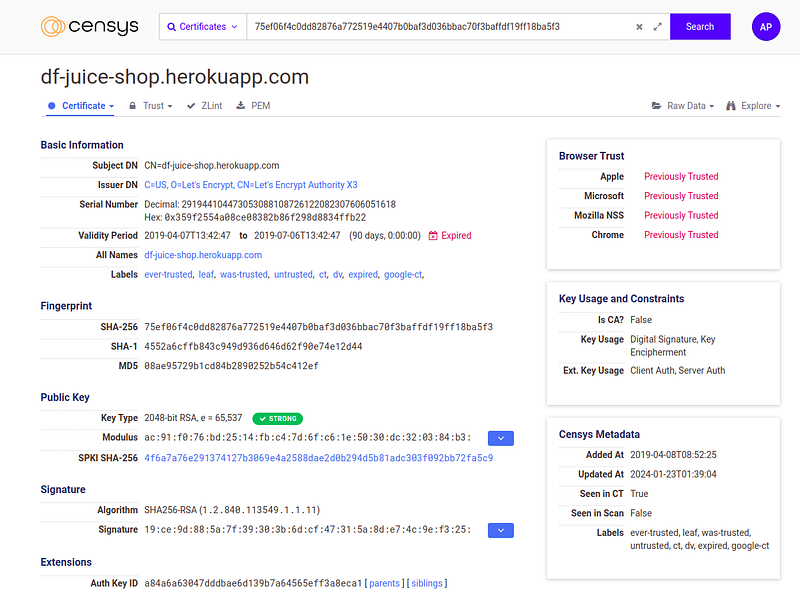
Task: Open the AP user avatar menu
Action: click(766, 27)
